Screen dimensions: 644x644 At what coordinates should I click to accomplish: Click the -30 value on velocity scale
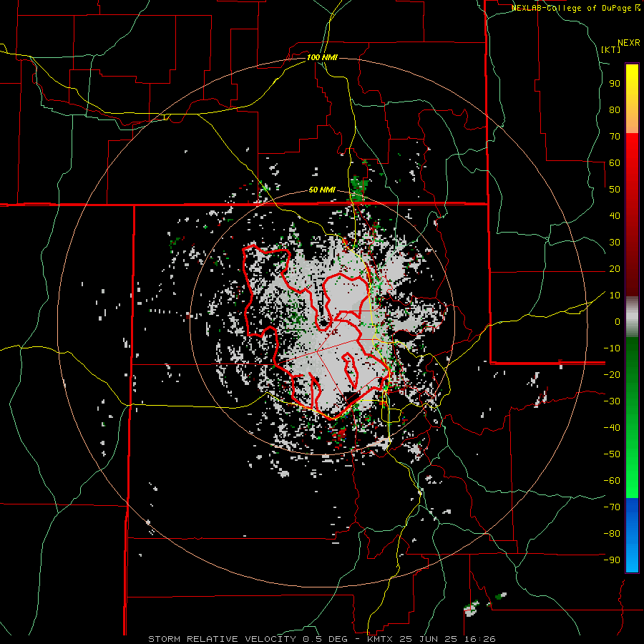(x=612, y=401)
